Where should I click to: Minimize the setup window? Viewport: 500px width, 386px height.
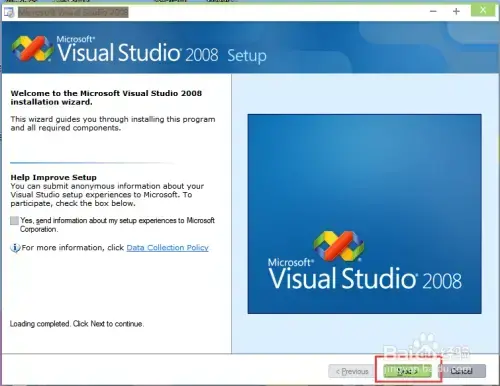click(433, 12)
